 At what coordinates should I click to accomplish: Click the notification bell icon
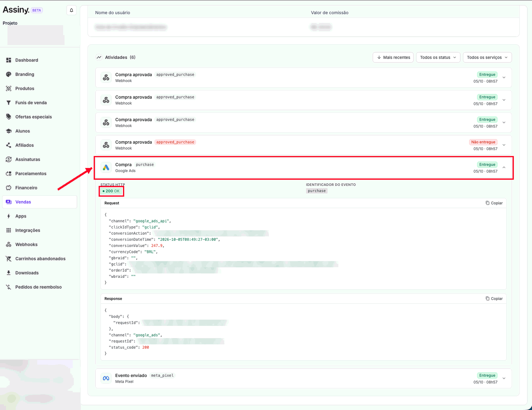(x=71, y=10)
